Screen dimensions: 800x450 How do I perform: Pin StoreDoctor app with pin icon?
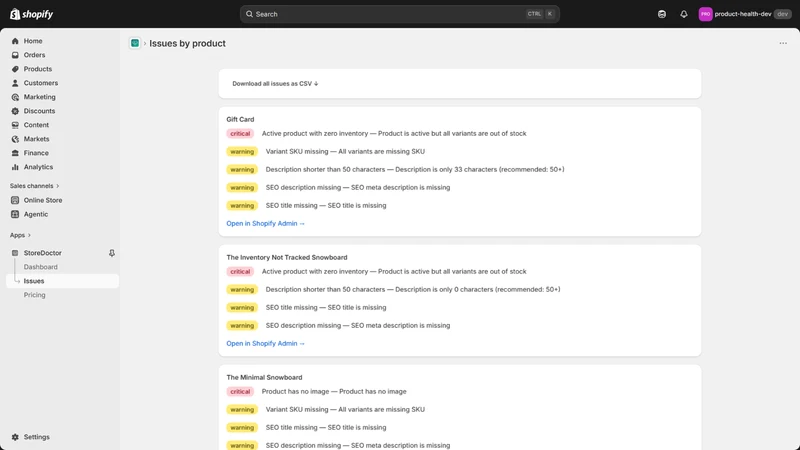(x=112, y=253)
